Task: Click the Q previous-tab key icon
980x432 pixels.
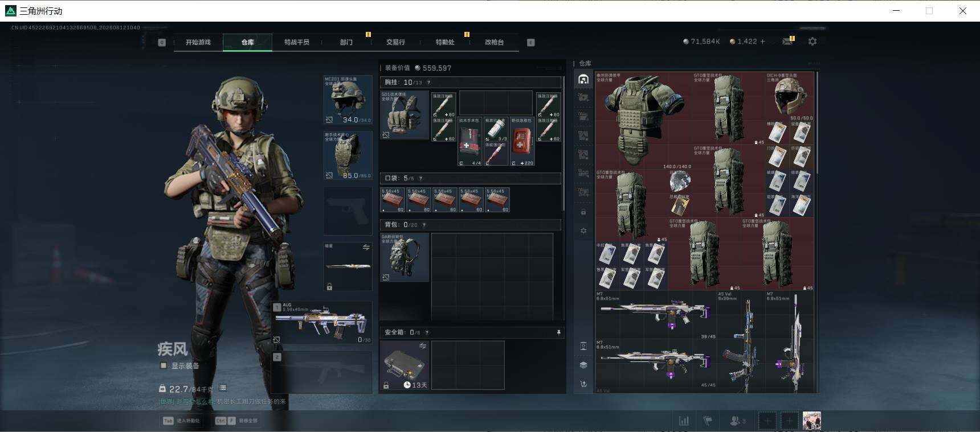Action: point(162,42)
